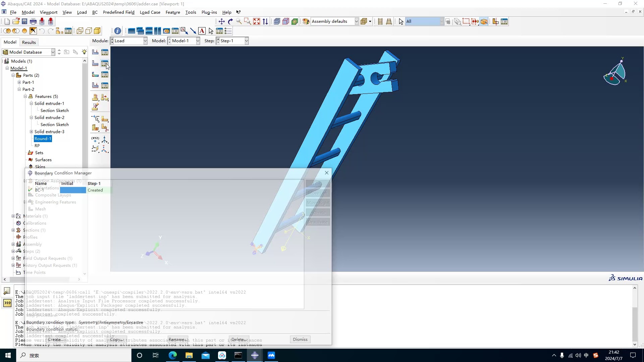Toggle perspective view off
This screenshot has width=644, height=362.
point(380,21)
